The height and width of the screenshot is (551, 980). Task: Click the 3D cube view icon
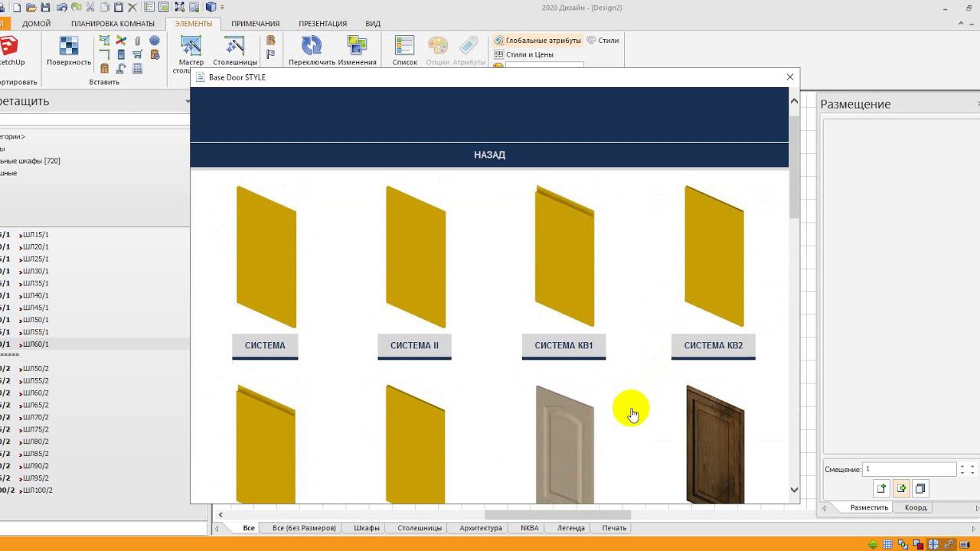pyautogui.click(x=211, y=8)
